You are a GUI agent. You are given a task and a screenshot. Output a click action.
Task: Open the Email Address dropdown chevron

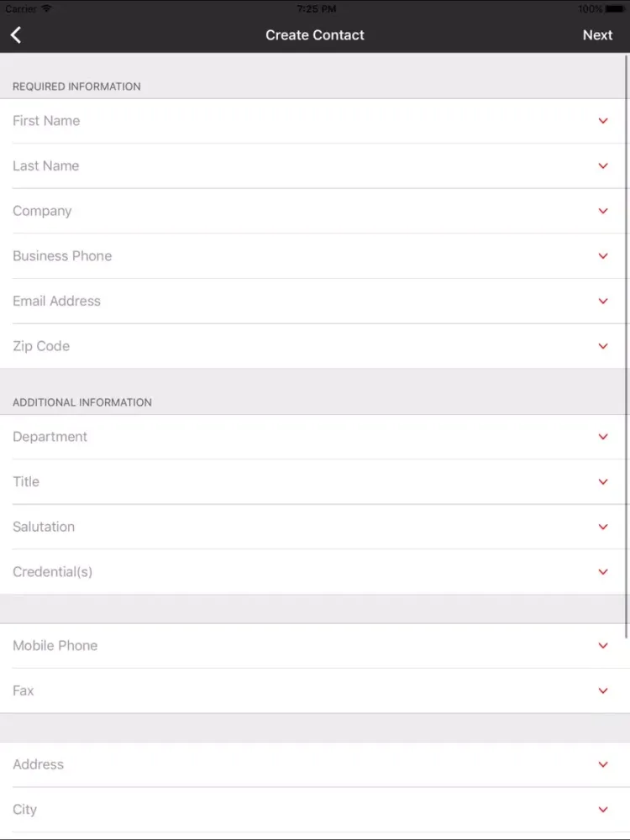click(602, 301)
